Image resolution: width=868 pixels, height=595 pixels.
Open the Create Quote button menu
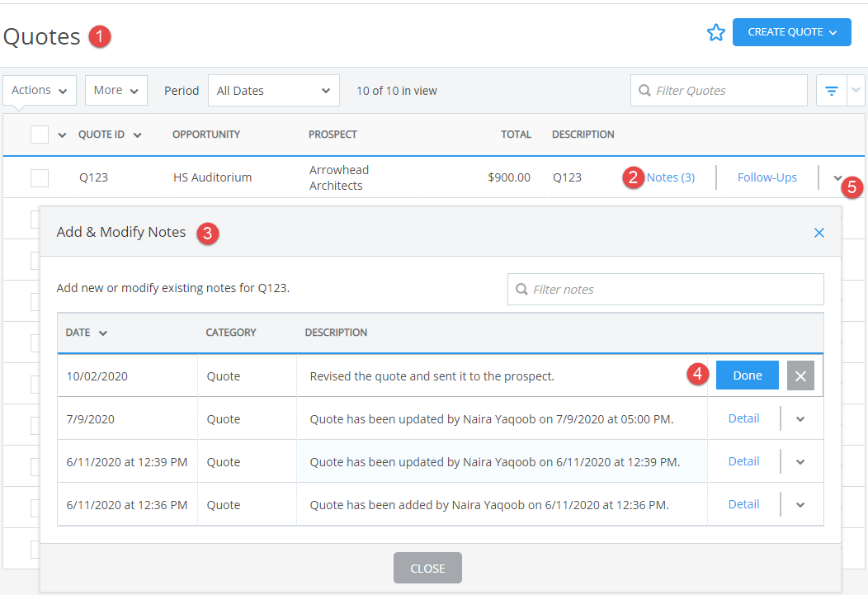pyautogui.click(x=791, y=32)
